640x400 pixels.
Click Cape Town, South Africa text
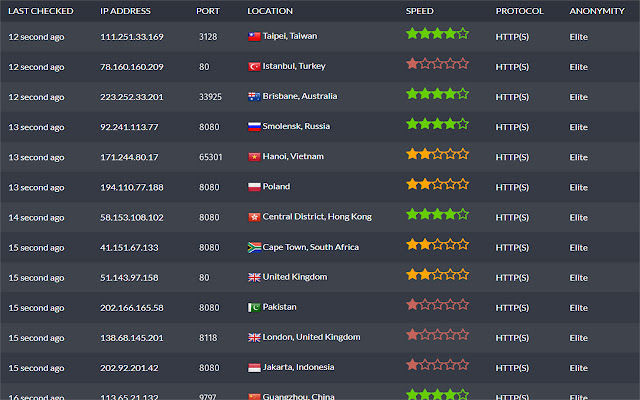(311, 247)
